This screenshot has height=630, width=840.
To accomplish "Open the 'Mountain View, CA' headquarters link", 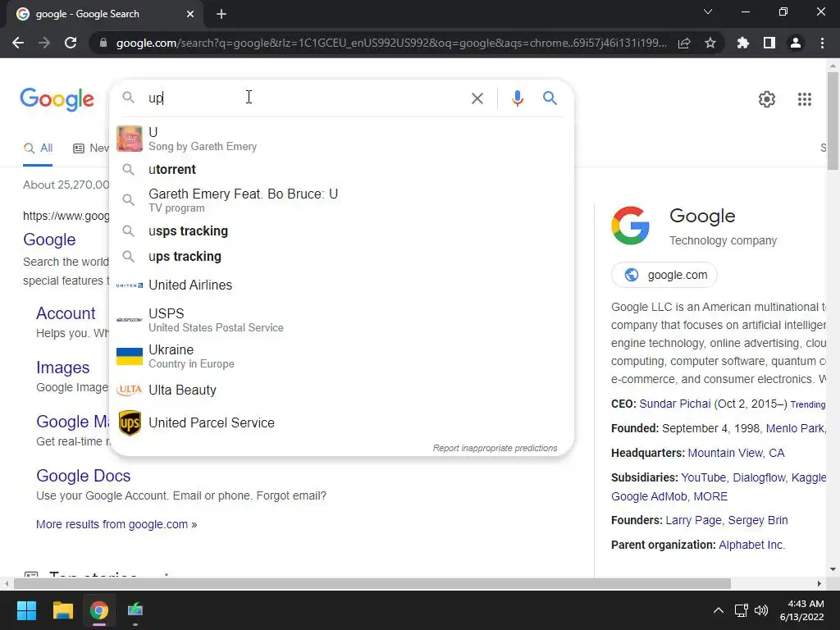I will pyautogui.click(x=736, y=453).
